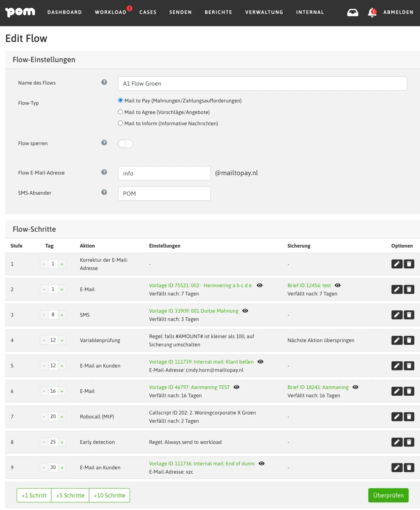Image resolution: width=420 pixels, height=510 pixels.
Task: Increase Tag value for step 5
Action: coord(62,366)
